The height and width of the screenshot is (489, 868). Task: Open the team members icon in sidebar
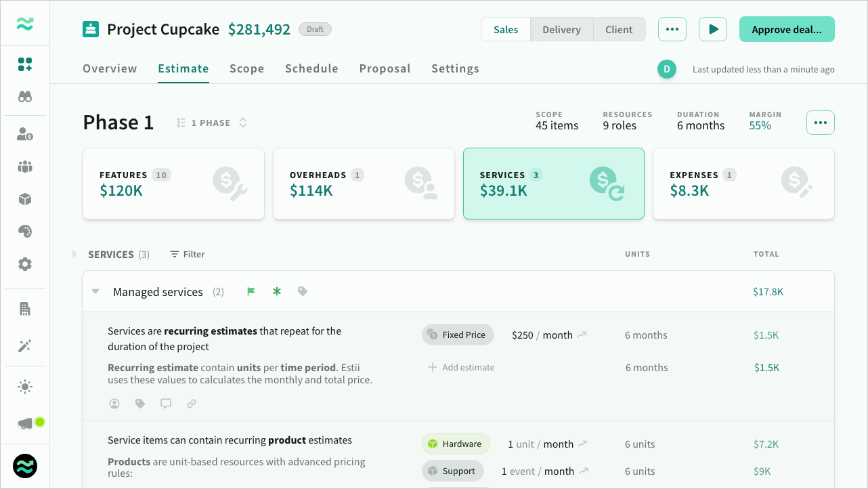point(25,167)
